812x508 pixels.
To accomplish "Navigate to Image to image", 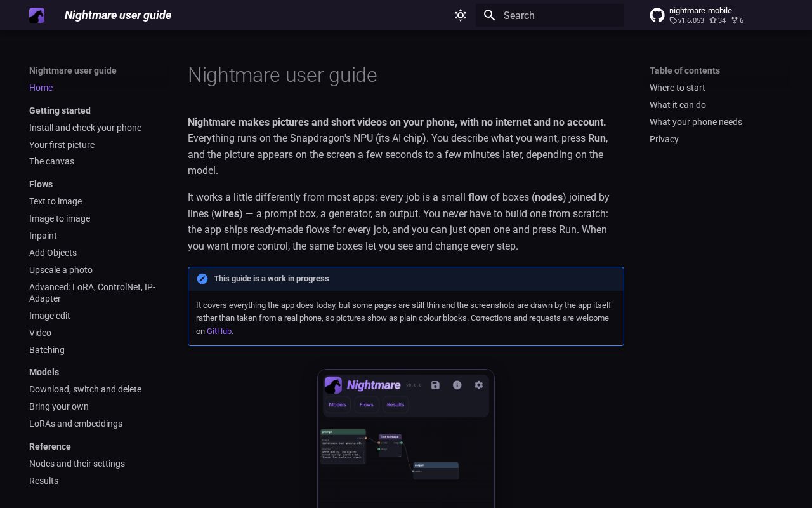I will pos(60,218).
